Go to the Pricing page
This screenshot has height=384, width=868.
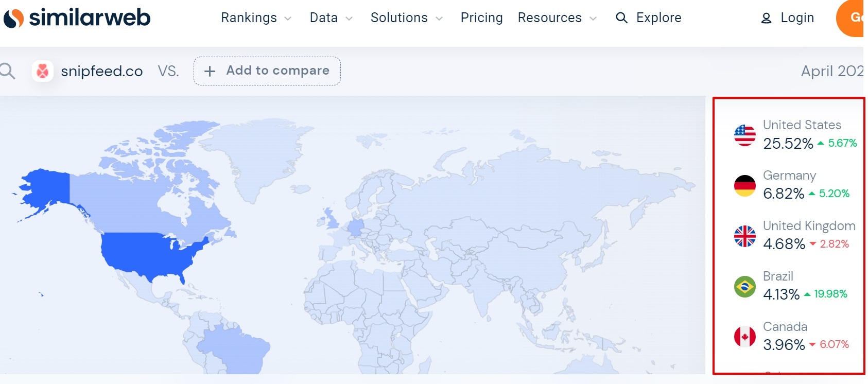pos(481,18)
